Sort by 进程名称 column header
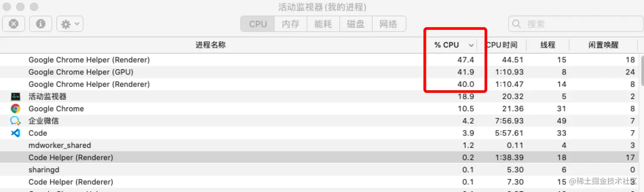 point(210,45)
